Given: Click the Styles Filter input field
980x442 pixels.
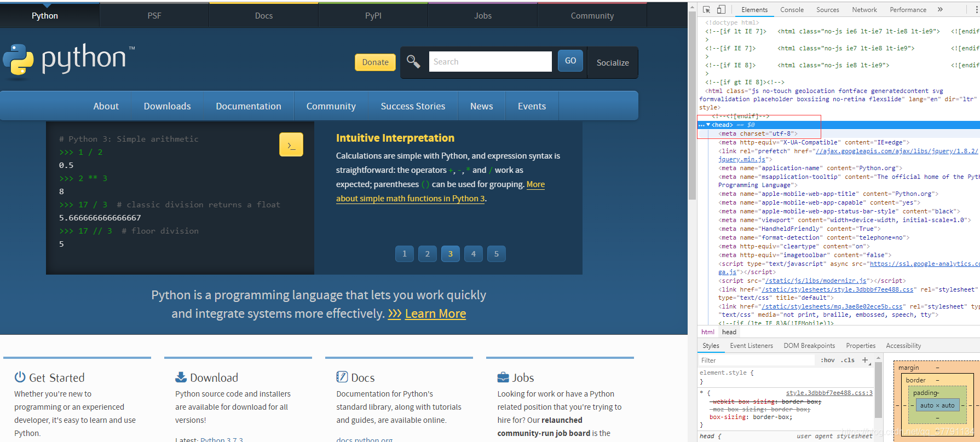Looking at the screenshot, I should [x=757, y=360].
